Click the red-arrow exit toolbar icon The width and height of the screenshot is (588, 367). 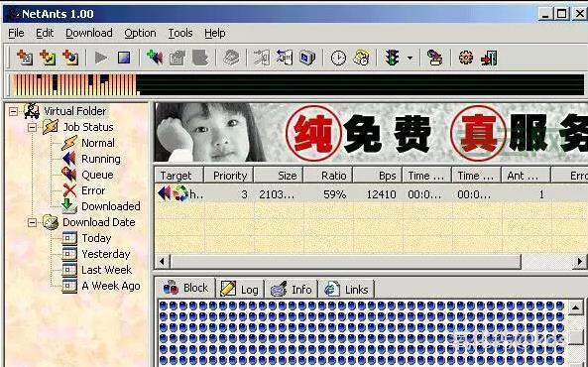489,58
